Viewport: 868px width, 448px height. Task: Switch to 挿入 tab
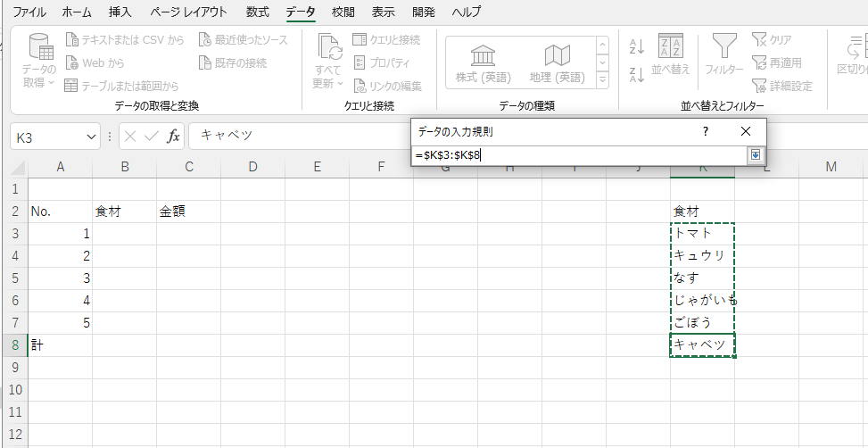click(120, 12)
